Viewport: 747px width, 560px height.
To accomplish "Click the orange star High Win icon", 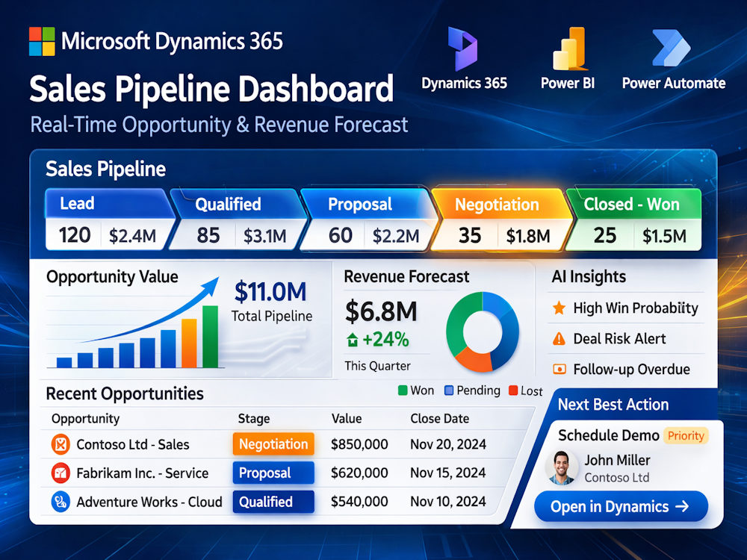I will [x=559, y=308].
